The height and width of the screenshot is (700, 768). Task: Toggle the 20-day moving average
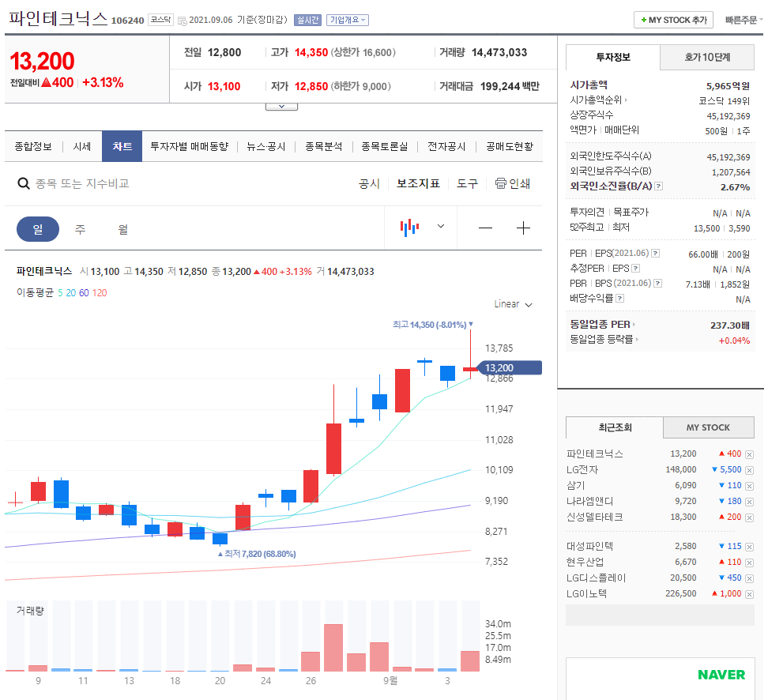tap(71, 293)
